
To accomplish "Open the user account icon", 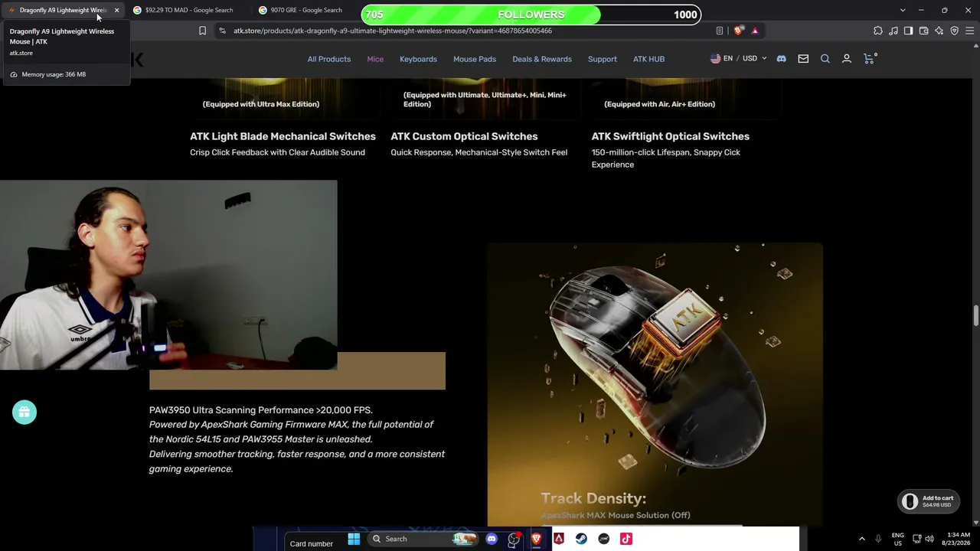I will coord(847,59).
